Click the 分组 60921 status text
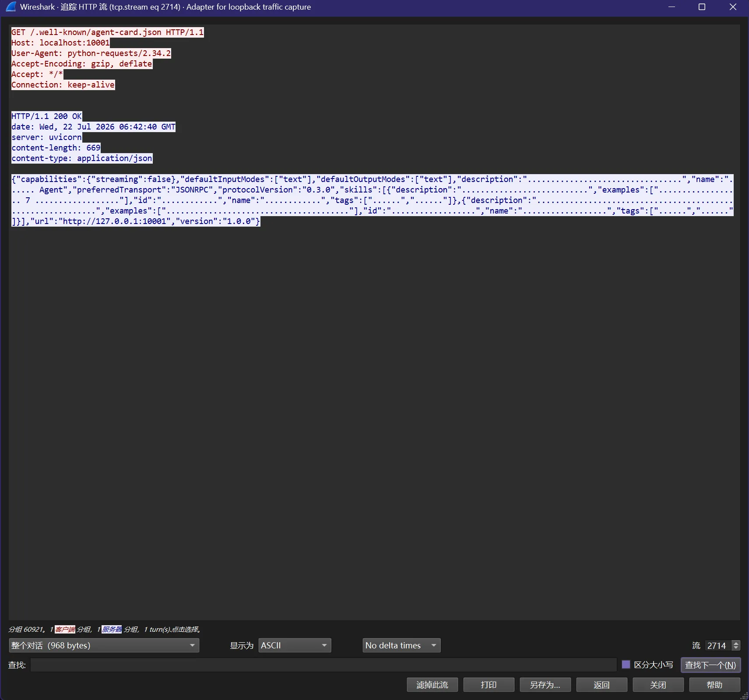Screen dimensions: 749x700 pos(26,629)
